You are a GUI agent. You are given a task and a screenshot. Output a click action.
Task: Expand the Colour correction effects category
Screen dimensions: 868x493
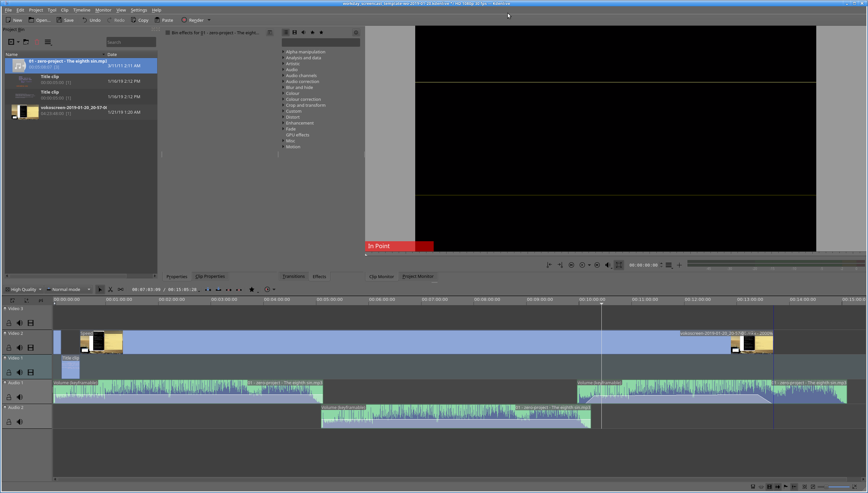(x=283, y=99)
